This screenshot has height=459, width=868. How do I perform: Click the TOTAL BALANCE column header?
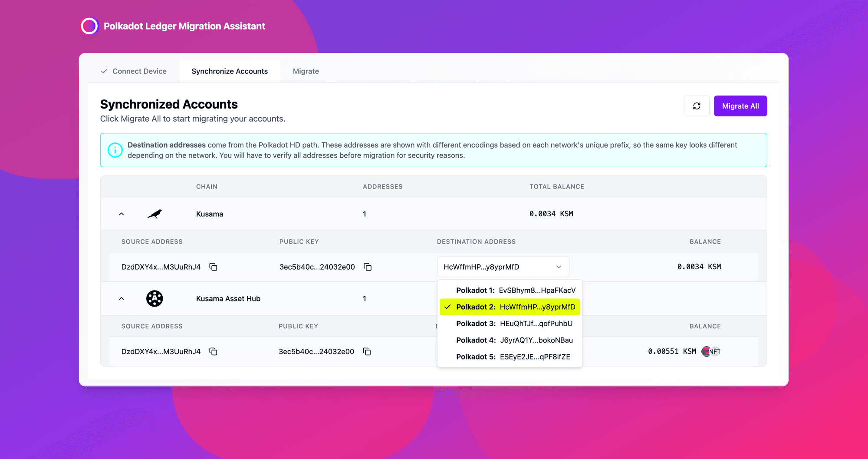coord(557,186)
